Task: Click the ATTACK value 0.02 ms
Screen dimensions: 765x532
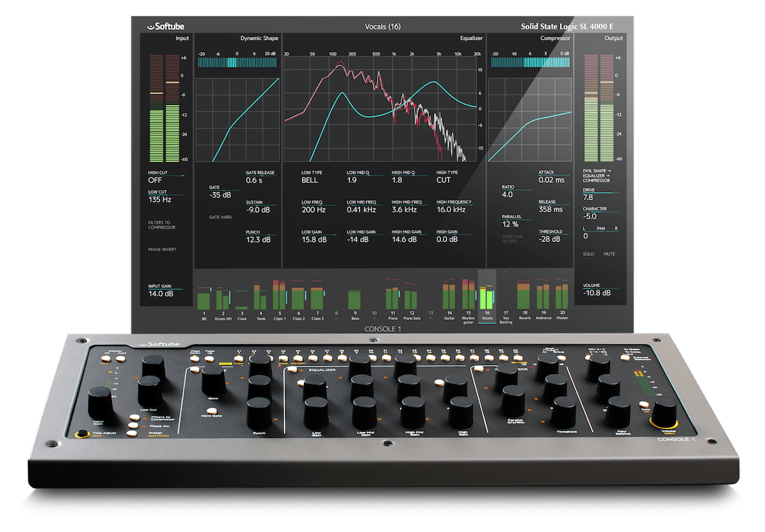Action: (x=551, y=180)
